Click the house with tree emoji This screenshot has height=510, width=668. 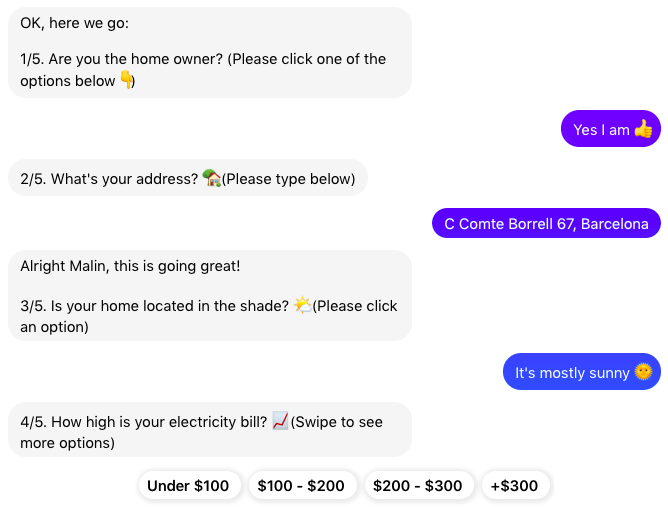(x=211, y=178)
